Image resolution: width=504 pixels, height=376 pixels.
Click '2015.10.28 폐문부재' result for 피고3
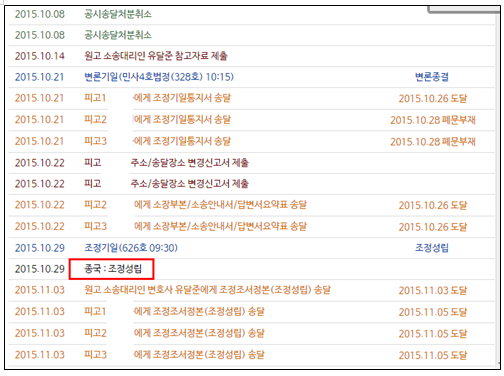point(433,142)
